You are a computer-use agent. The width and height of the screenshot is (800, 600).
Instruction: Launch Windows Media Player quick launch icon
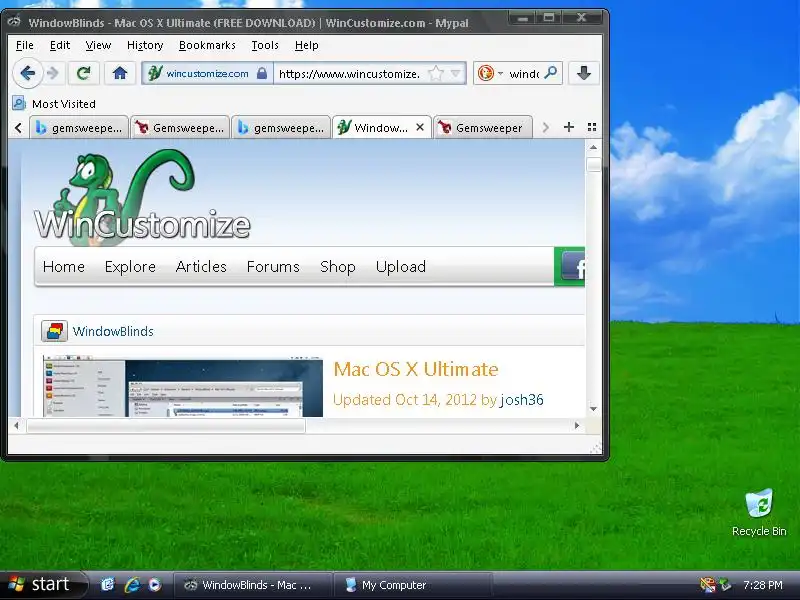(x=155, y=585)
